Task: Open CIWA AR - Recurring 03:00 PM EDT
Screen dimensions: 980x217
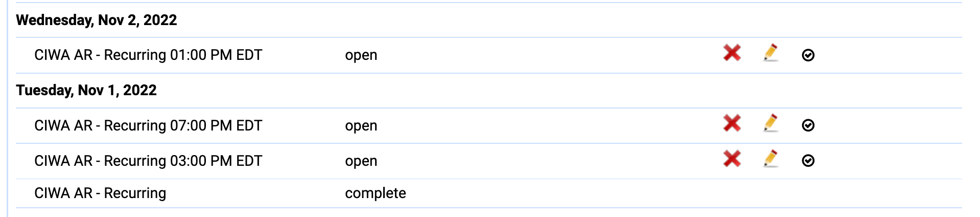Action: coord(148,161)
